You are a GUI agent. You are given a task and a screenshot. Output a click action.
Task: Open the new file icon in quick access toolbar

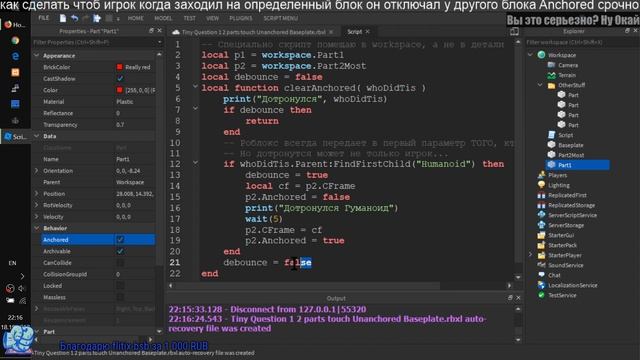[x=62, y=18]
